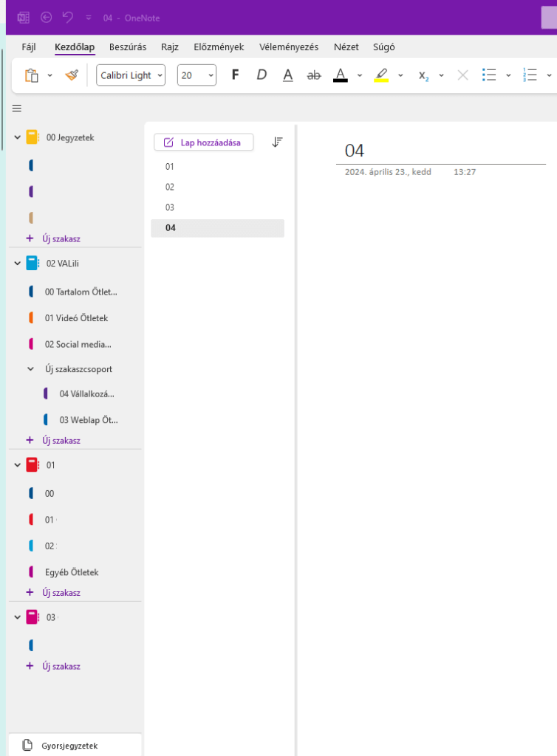Open the Calibri Light font dropdown

131,75
